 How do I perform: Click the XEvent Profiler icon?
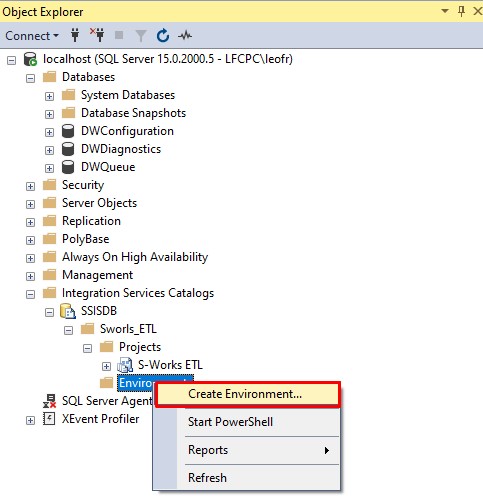(x=49, y=419)
